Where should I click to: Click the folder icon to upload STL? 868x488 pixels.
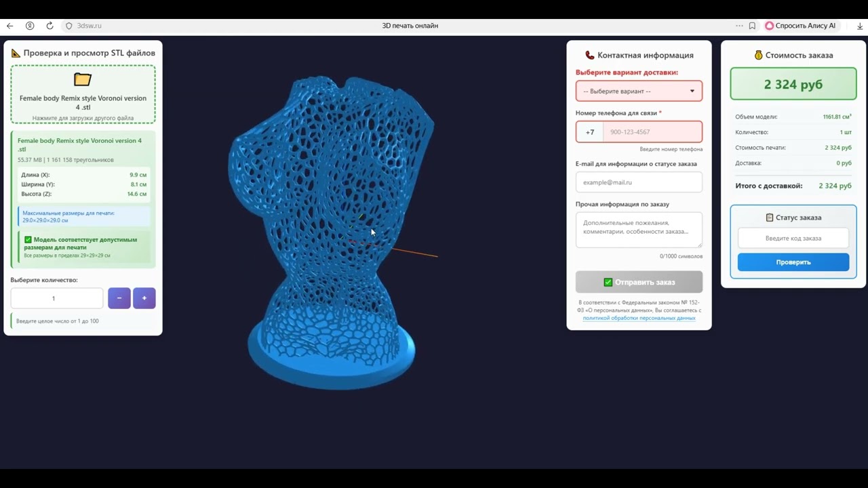pos(83,79)
